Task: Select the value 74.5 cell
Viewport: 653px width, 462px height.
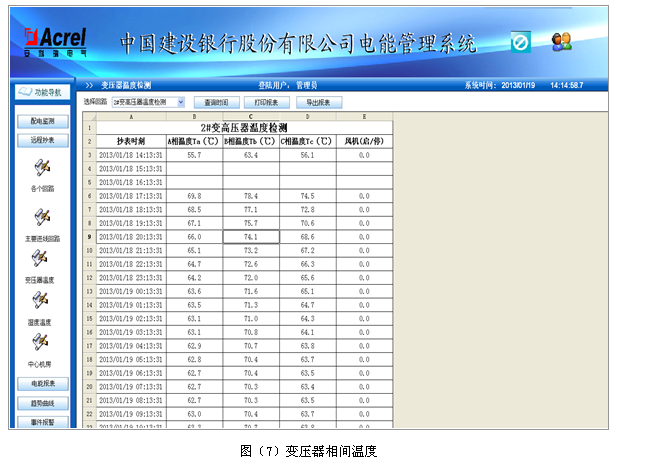Action: pyautogui.click(x=308, y=196)
